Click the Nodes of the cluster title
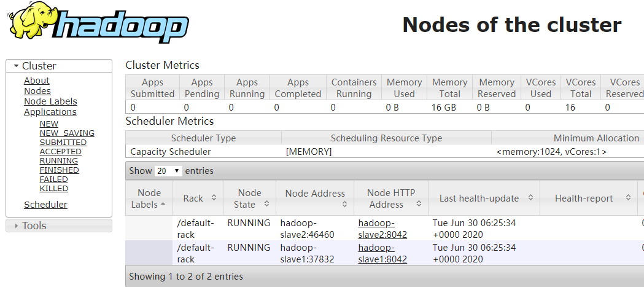644x287 pixels. point(511,25)
